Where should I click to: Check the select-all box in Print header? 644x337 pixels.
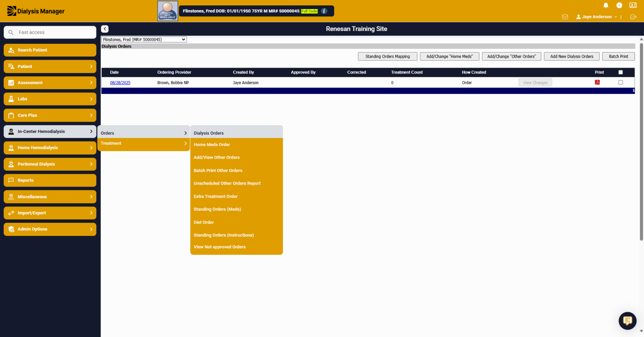620,72
